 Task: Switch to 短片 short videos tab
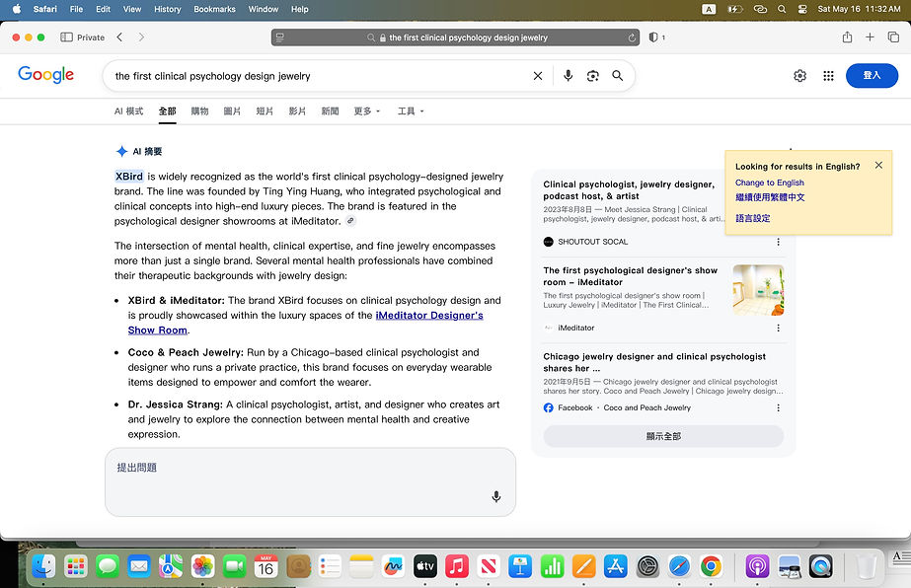pos(265,110)
